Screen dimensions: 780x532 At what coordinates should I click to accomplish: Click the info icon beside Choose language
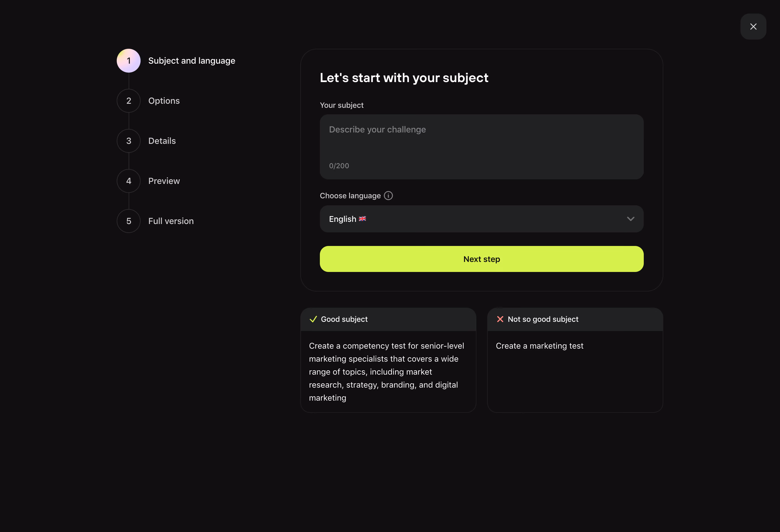388,196
